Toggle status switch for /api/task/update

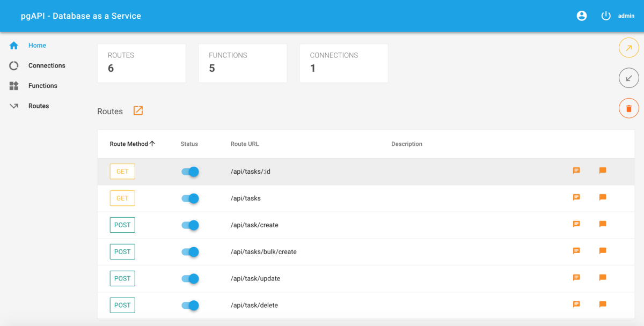[190, 279]
